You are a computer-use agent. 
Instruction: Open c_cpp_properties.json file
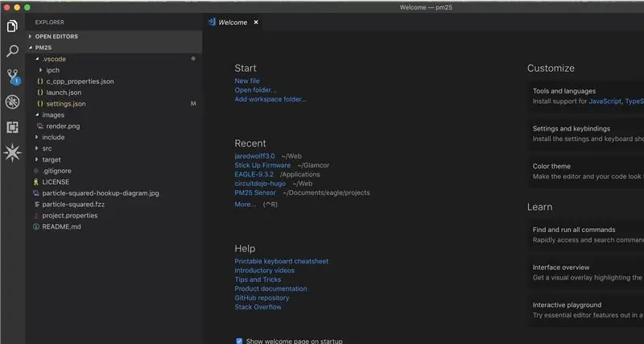[114, 81]
